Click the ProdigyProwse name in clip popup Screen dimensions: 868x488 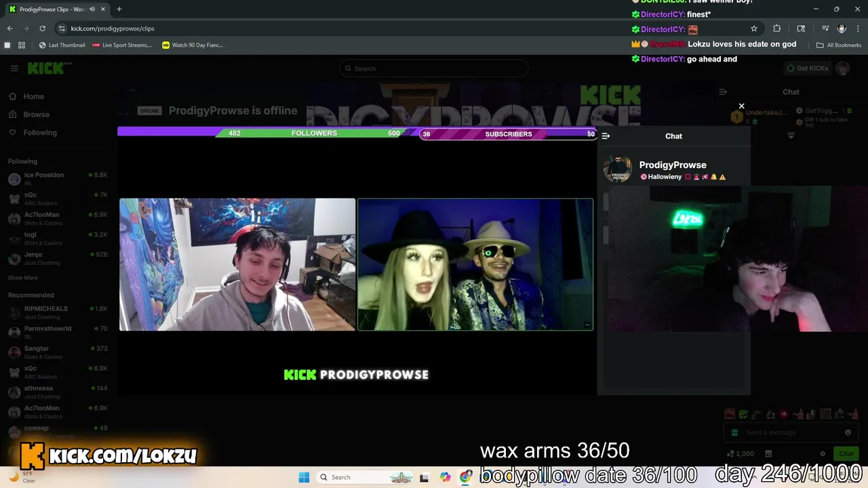click(673, 165)
